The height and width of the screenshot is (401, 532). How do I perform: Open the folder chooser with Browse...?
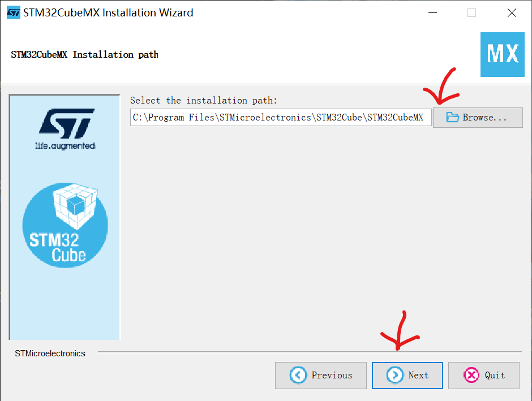point(478,118)
